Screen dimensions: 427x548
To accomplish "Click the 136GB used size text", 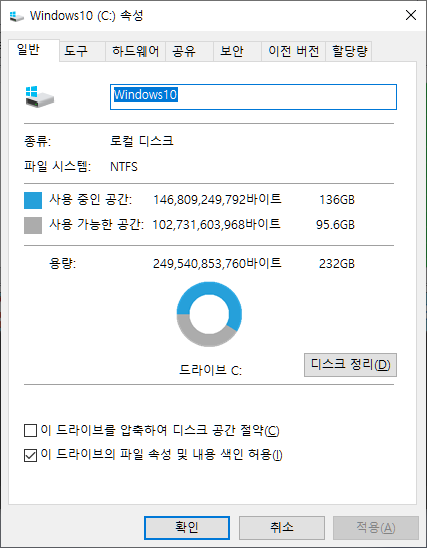I will click(337, 200).
